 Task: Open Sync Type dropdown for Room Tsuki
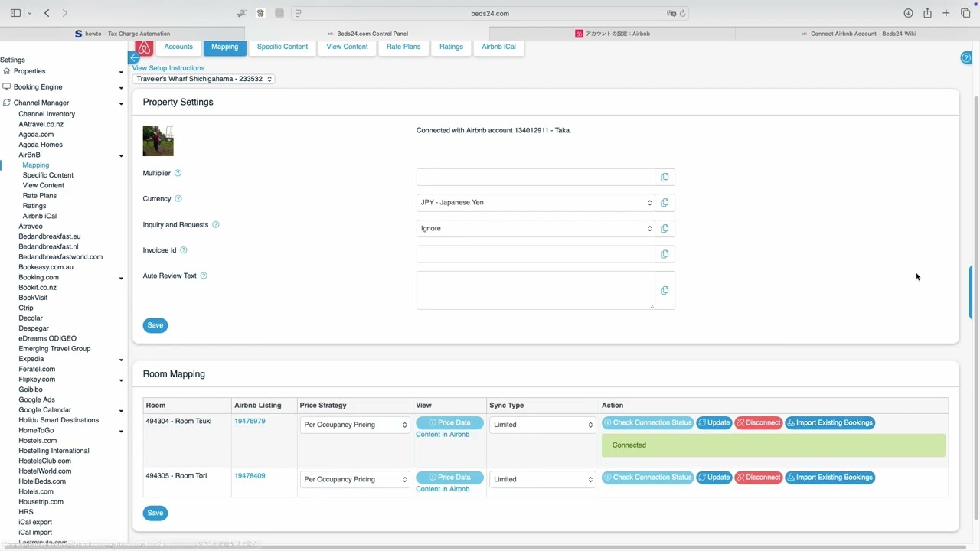point(542,425)
